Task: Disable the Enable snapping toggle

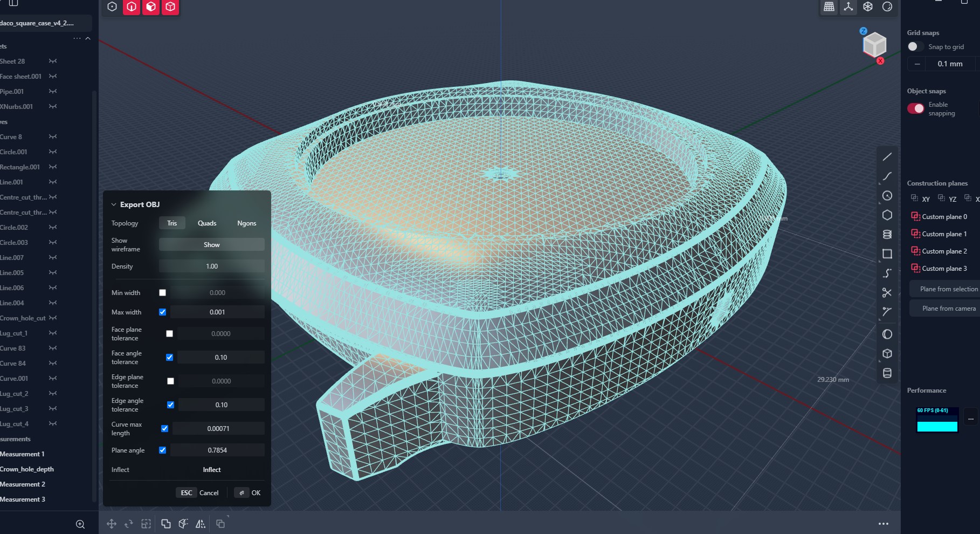Action: click(x=915, y=108)
